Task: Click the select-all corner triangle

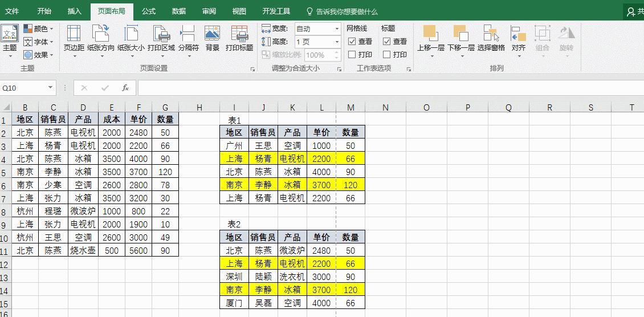Action: pos(6,108)
